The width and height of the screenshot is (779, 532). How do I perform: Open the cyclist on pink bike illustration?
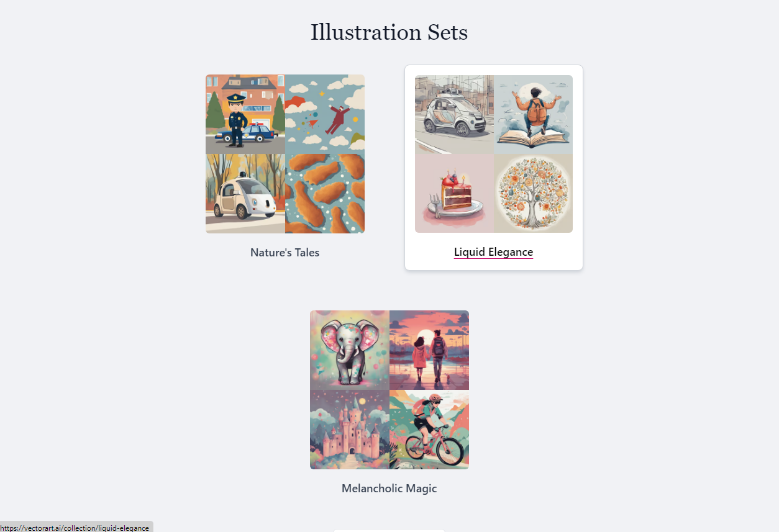coord(429,430)
